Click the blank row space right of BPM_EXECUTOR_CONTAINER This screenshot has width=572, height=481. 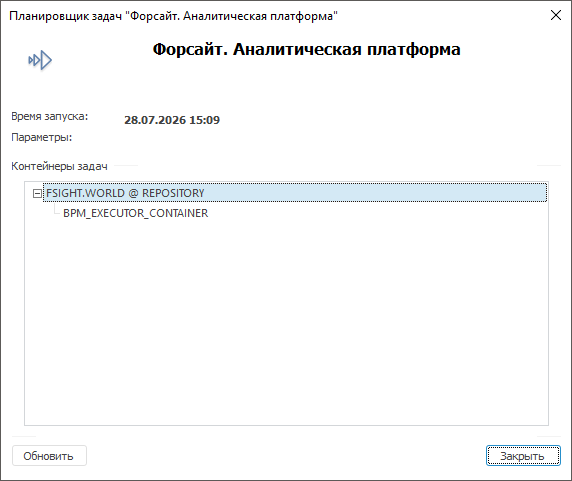coord(378,213)
